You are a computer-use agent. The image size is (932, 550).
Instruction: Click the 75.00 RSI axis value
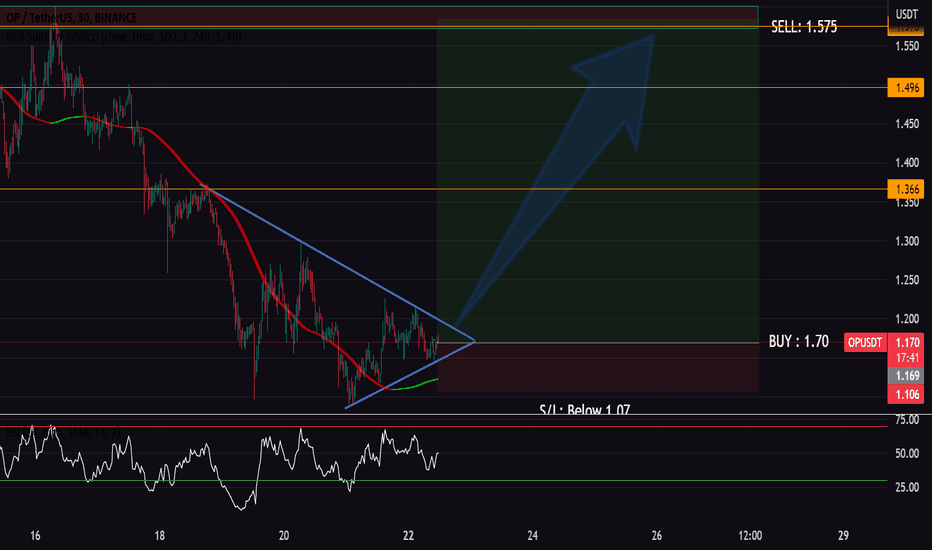click(907, 420)
